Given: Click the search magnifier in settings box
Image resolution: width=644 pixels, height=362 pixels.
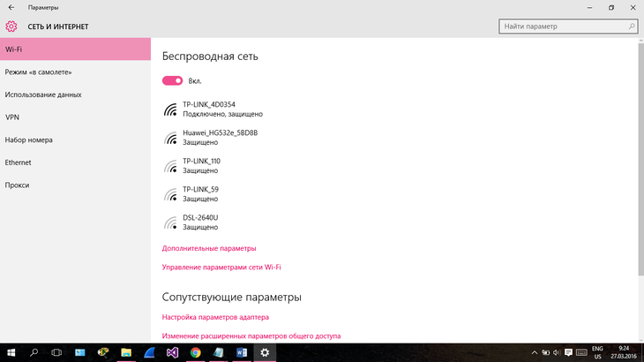Looking at the screenshot, I should [x=632, y=26].
